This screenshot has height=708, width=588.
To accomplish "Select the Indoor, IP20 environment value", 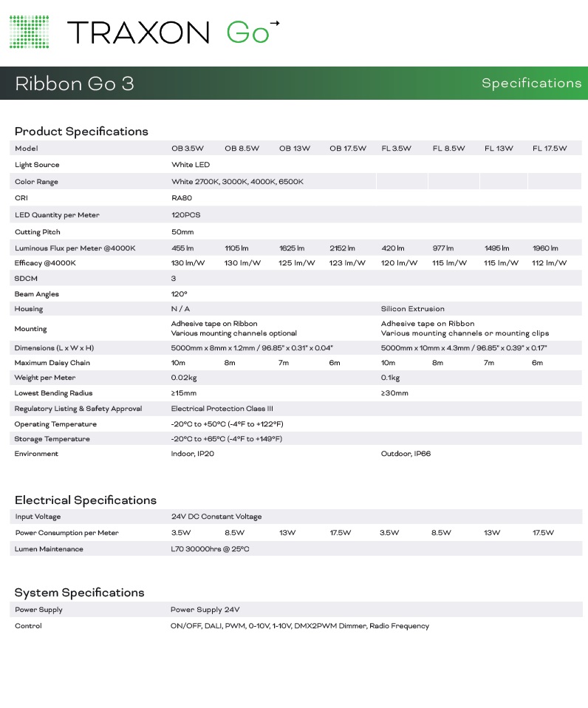I will [x=193, y=454].
